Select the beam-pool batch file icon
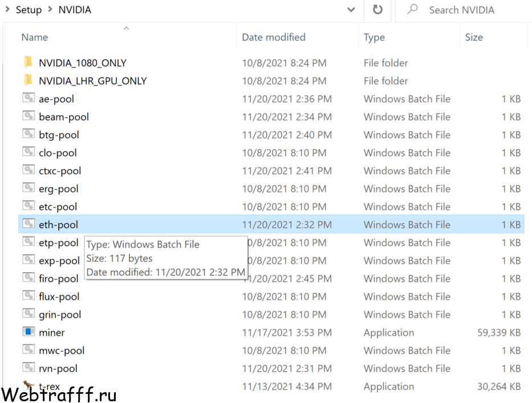The height and width of the screenshot is (403, 532). pyautogui.click(x=29, y=116)
